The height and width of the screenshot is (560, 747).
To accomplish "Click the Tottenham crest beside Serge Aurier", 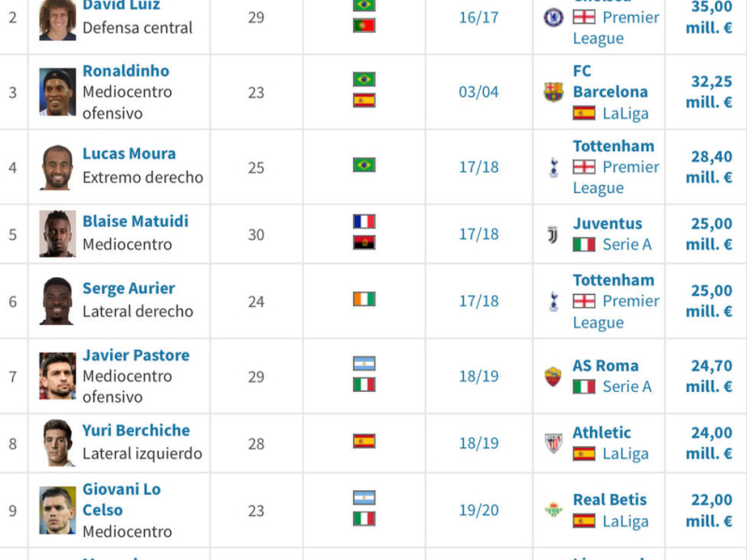I will pyautogui.click(x=554, y=301).
